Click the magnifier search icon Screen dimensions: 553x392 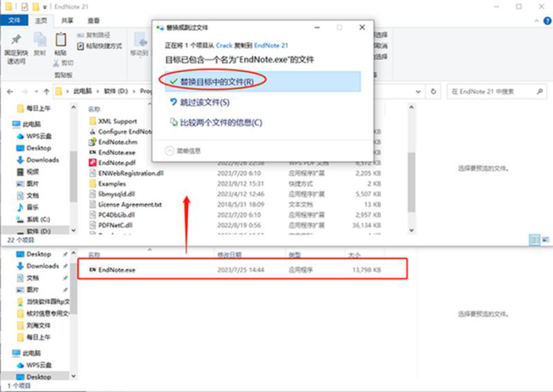[x=540, y=92]
